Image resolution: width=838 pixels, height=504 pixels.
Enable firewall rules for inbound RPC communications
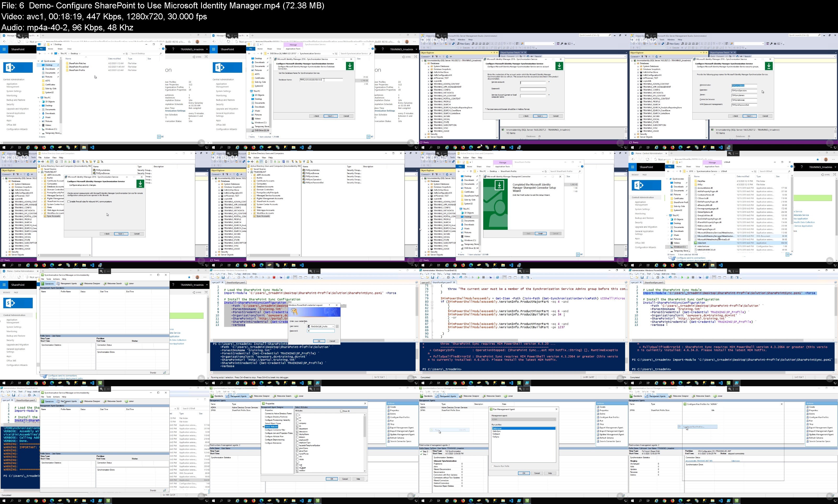coord(69,202)
